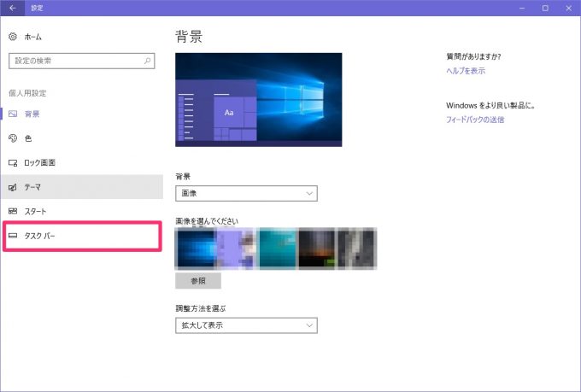
Task: Select 背景 in the sidebar
Action: click(81, 114)
